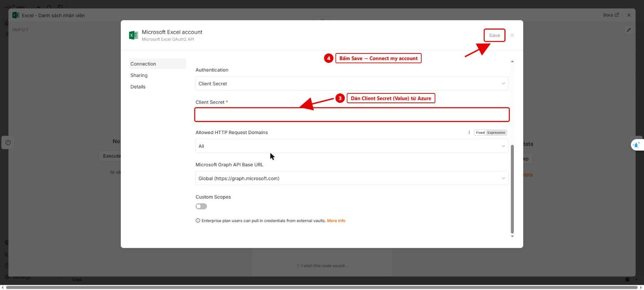
Task: Click the Save button in credential dialog
Action: (494, 35)
